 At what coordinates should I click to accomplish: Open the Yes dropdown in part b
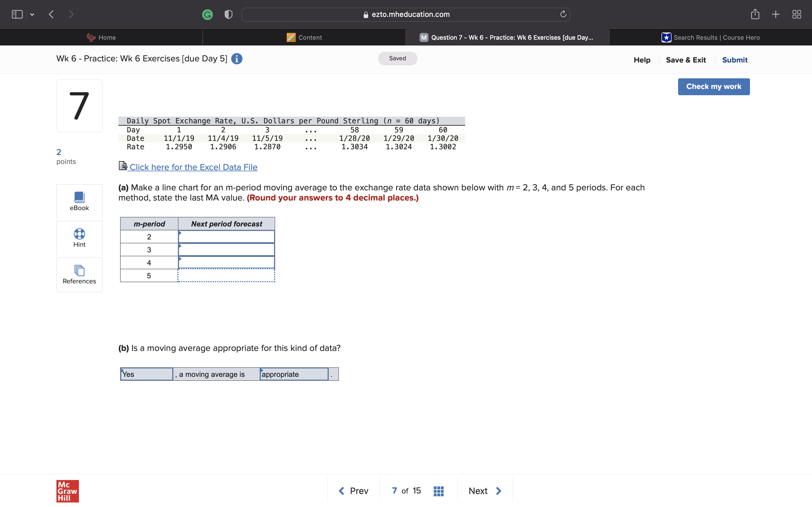tap(146, 374)
